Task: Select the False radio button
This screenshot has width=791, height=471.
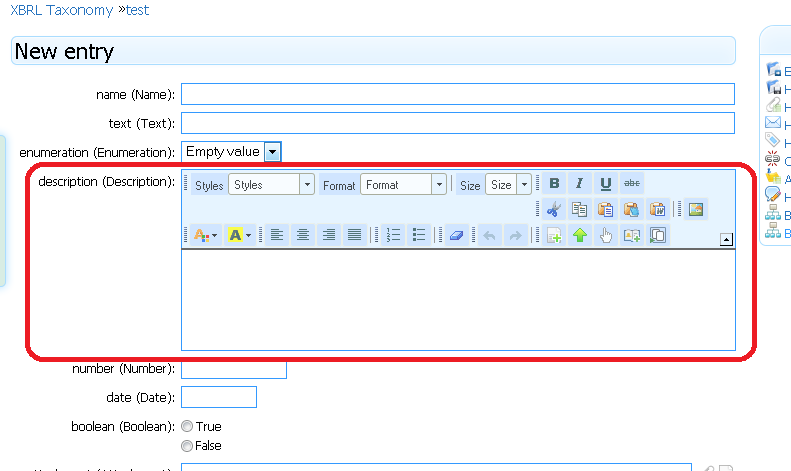Action: (x=187, y=446)
